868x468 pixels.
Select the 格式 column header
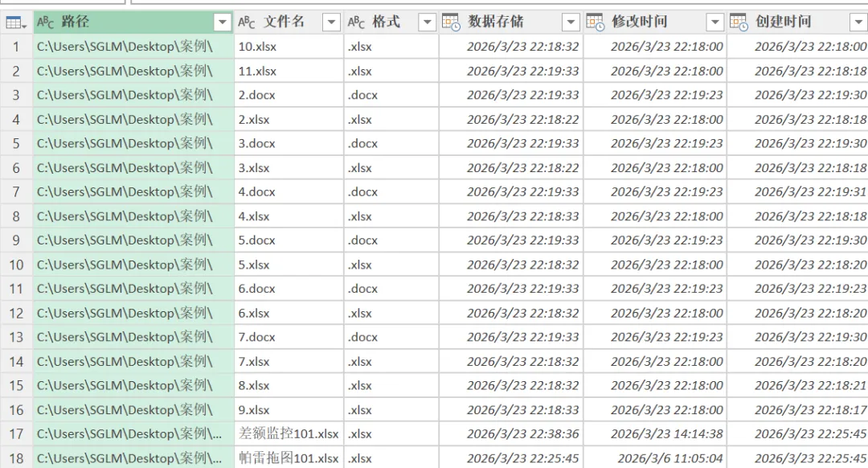[x=391, y=23]
